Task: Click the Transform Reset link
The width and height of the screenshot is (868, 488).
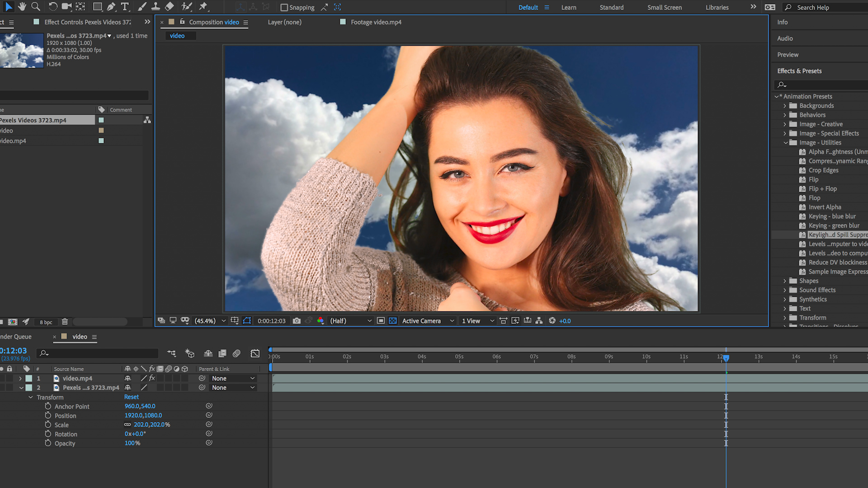Action: point(132,397)
